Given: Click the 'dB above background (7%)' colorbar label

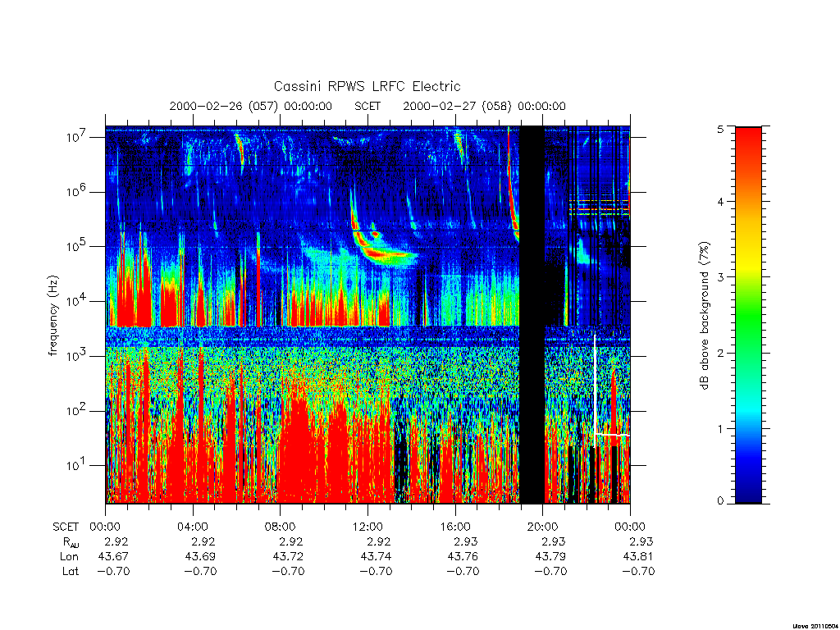Looking at the screenshot, I should (705, 316).
